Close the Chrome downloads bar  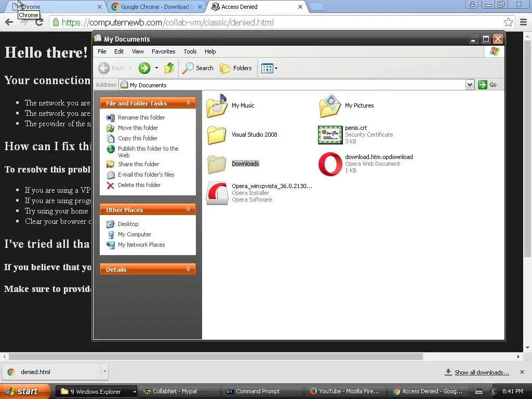(x=522, y=372)
